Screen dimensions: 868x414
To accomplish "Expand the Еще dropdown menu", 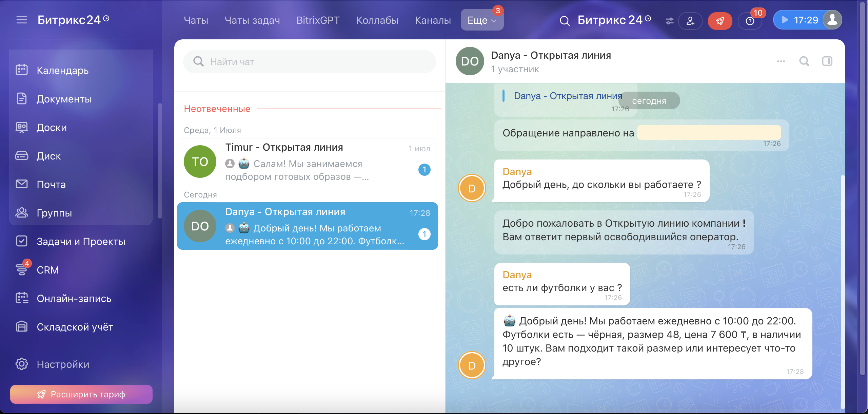I will (482, 20).
